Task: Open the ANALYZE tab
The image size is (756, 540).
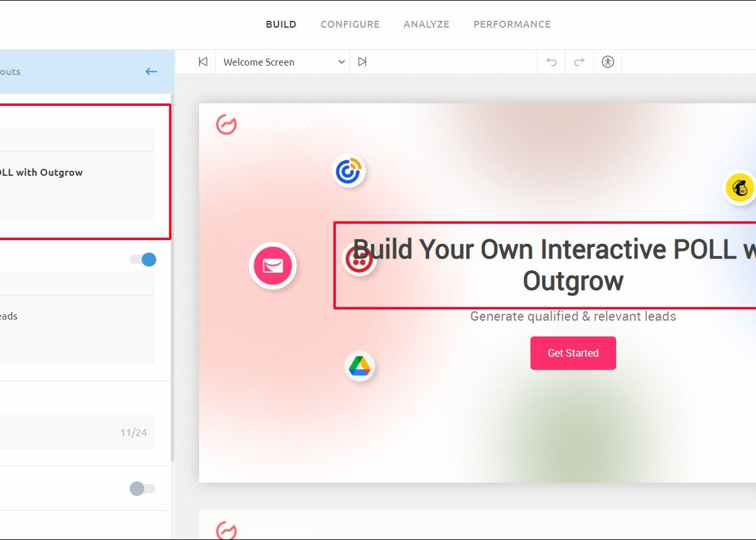Action: pyautogui.click(x=426, y=25)
